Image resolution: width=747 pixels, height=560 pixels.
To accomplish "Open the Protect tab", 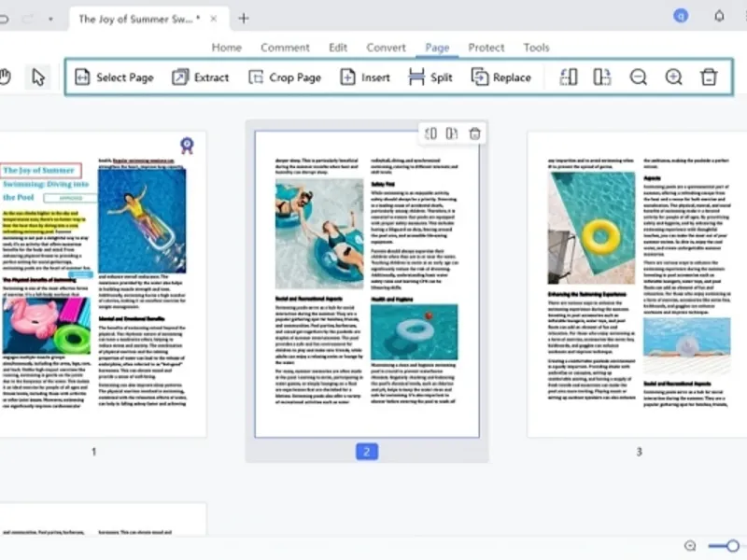I will point(486,48).
